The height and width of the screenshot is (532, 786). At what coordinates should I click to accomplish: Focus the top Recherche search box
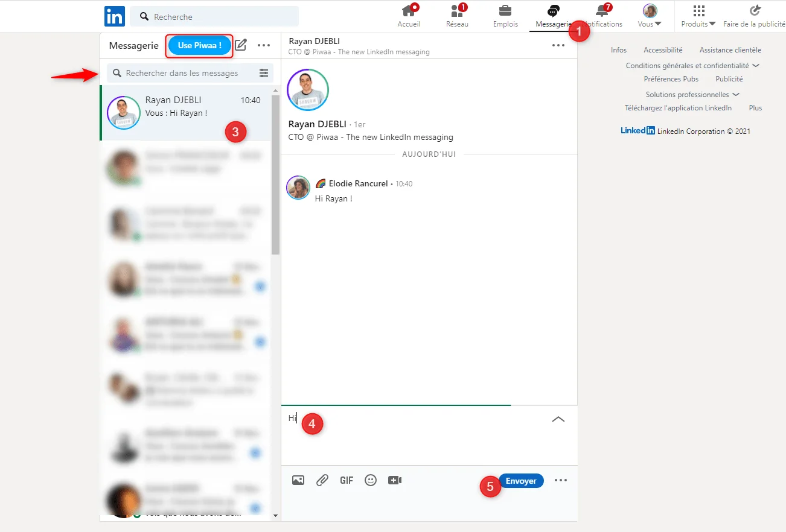coord(215,17)
